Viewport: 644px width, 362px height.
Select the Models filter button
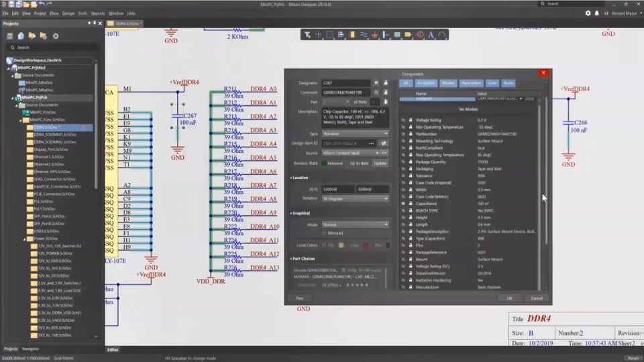point(448,83)
